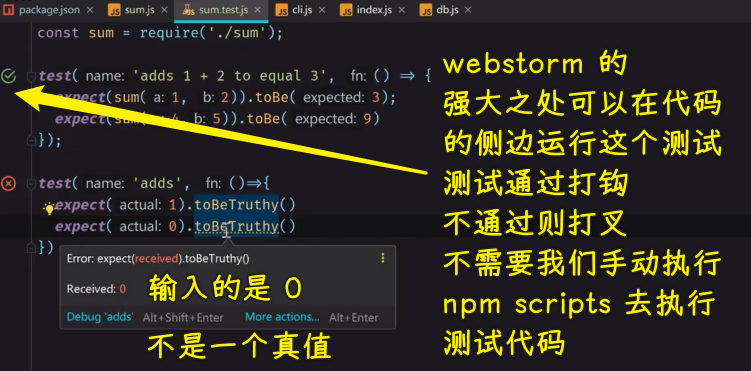Screen dimensions: 751x371
Task: Click the highlighted toBeTruthy on actual 0 line
Action: (236, 226)
